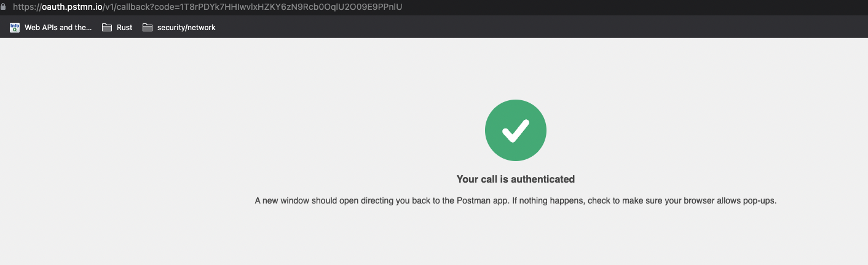
Task: Open the Web APIs bookmark
Action: coord(50,27)
